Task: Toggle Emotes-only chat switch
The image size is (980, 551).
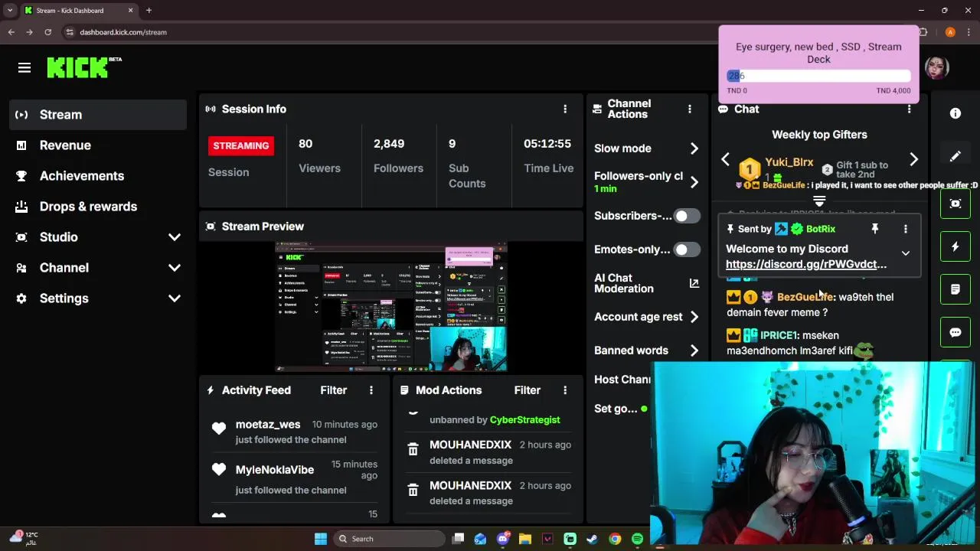Action: tap(686, 249)
